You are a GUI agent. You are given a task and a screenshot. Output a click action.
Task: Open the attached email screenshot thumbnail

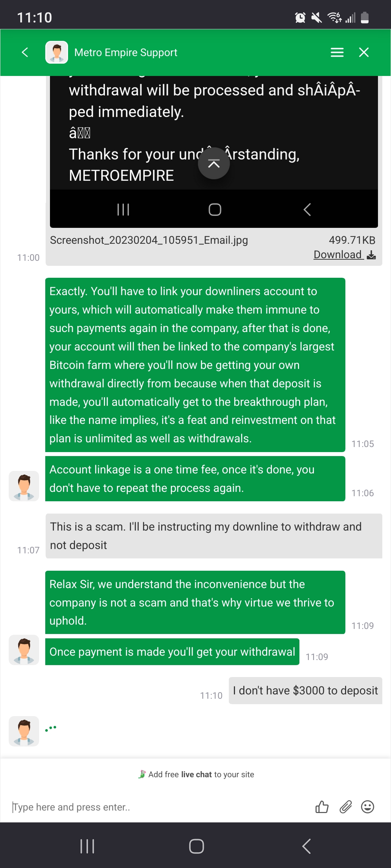(x=214, y=152)
